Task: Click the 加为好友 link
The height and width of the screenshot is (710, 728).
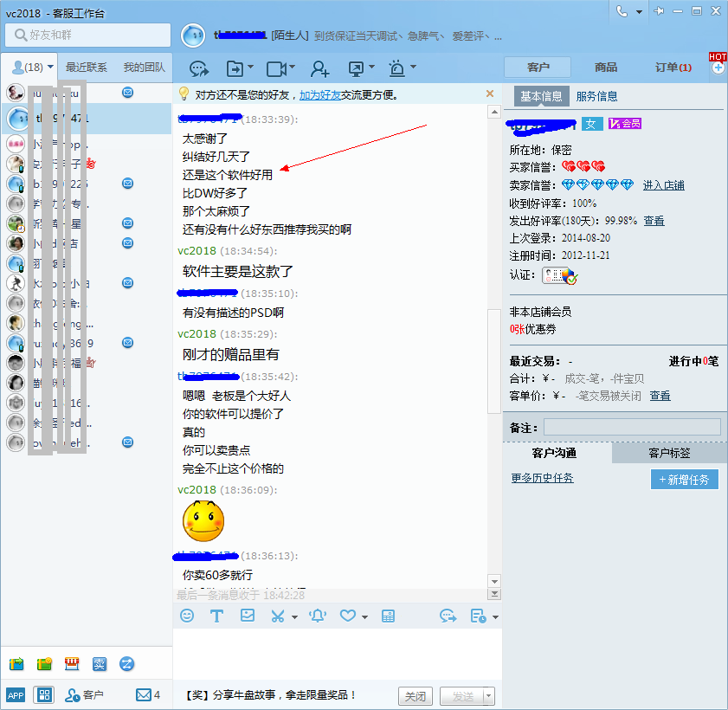Action: (x=320, y=94)
